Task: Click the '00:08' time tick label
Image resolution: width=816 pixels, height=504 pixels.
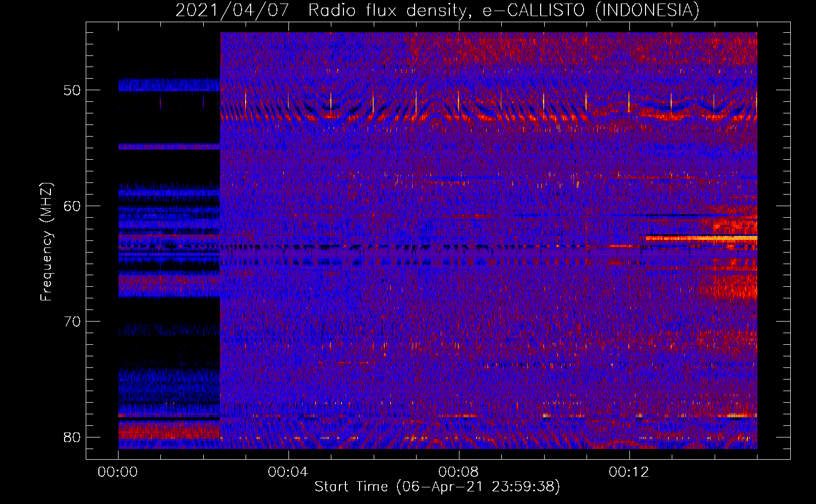Action: point(458,472)
